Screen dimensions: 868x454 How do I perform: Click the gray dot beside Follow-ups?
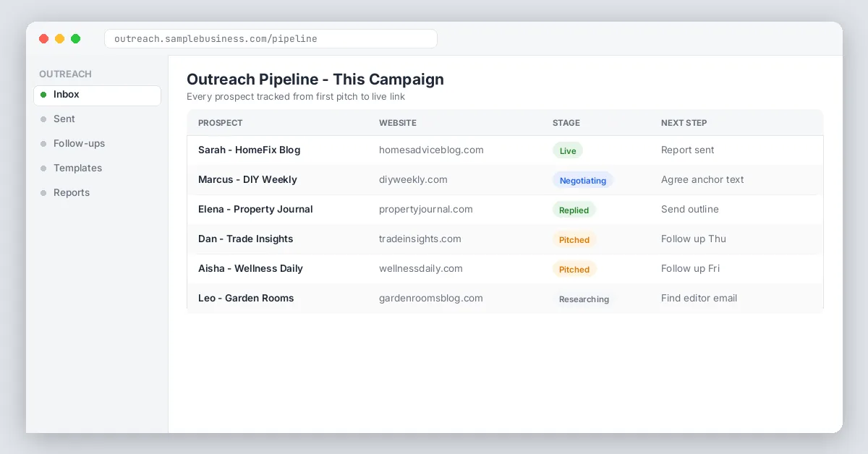pos(43,144)
